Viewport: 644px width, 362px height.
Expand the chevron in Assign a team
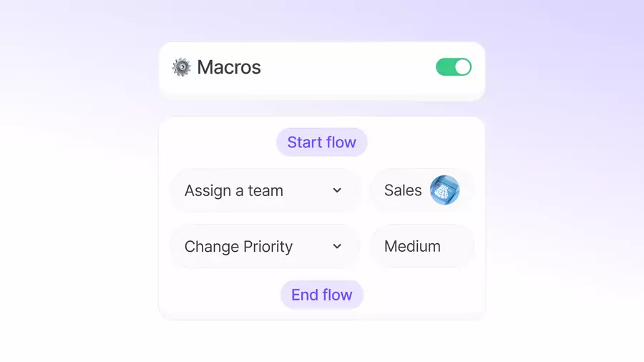pyautogui.click(x=337, y=190)
